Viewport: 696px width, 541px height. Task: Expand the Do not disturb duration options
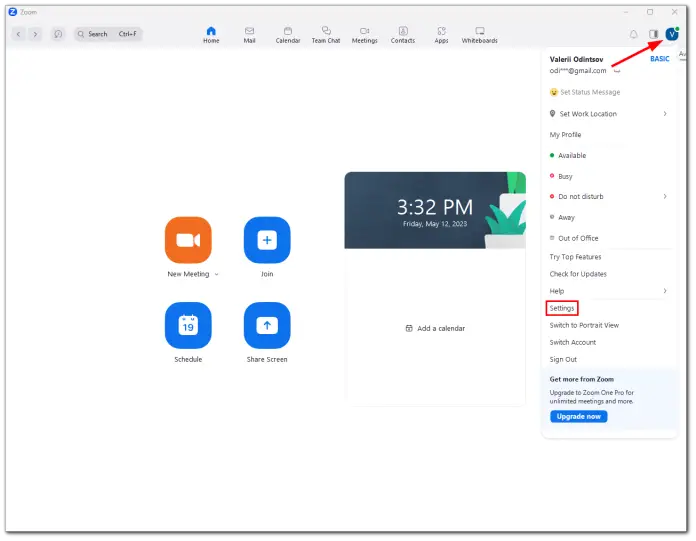pyautogui.click(x=665, y=197)
